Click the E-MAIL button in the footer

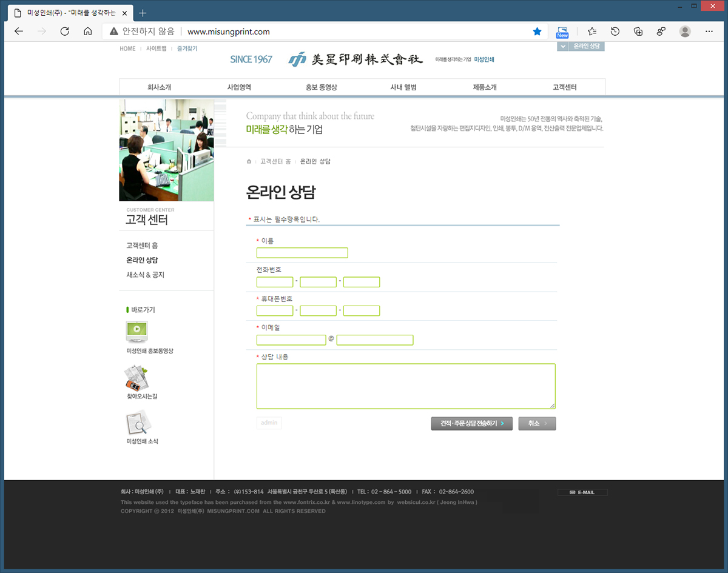582,492
